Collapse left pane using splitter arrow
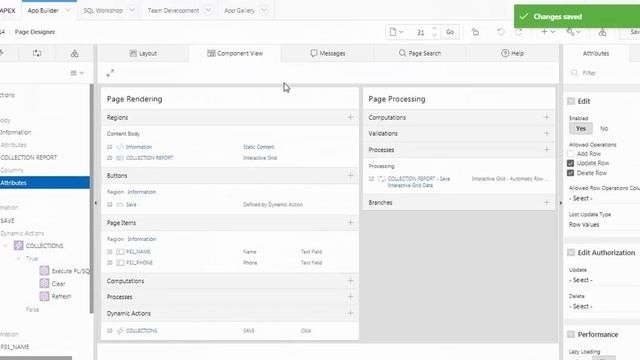 (96, 203)
